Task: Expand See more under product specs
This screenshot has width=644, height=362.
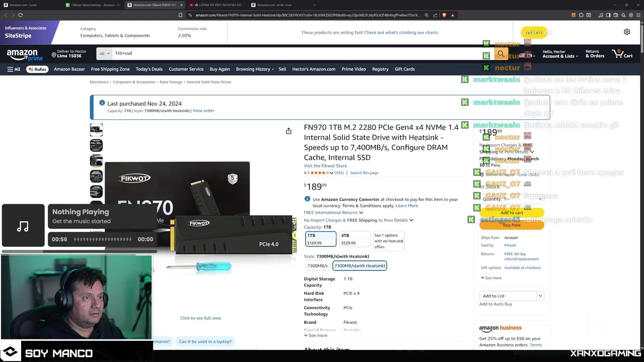Action: pos(315,335)
